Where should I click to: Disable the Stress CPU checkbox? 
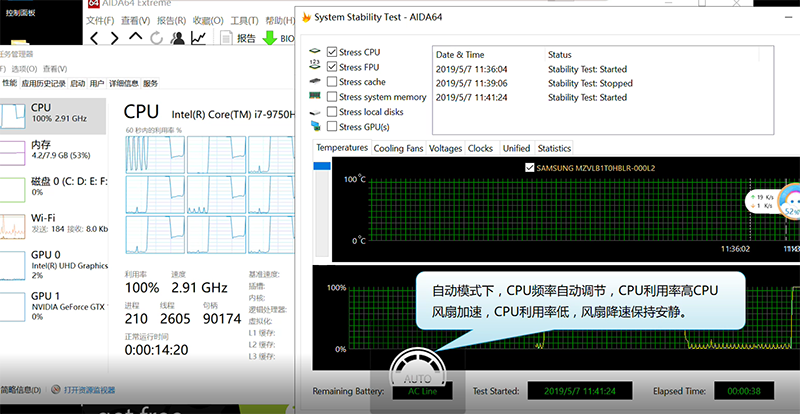(x=332, y=52)
